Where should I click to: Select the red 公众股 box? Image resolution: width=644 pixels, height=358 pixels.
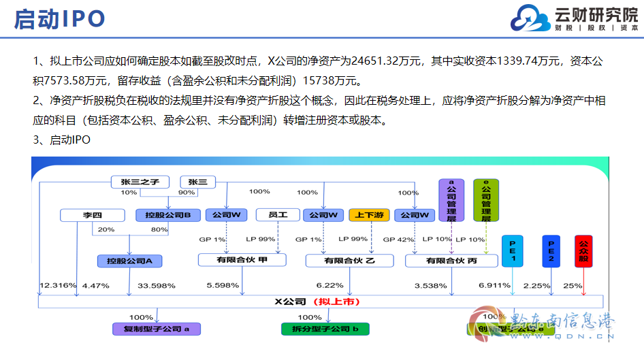point(583,251)
